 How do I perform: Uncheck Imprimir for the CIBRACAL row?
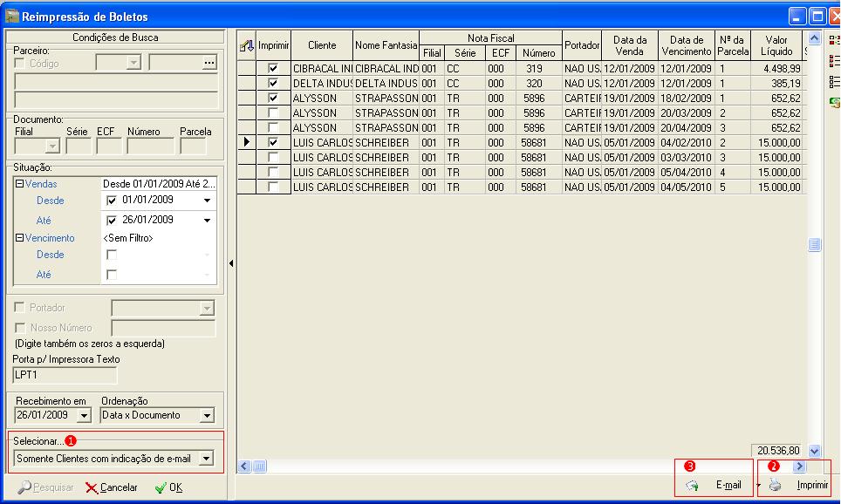[274, 68]
